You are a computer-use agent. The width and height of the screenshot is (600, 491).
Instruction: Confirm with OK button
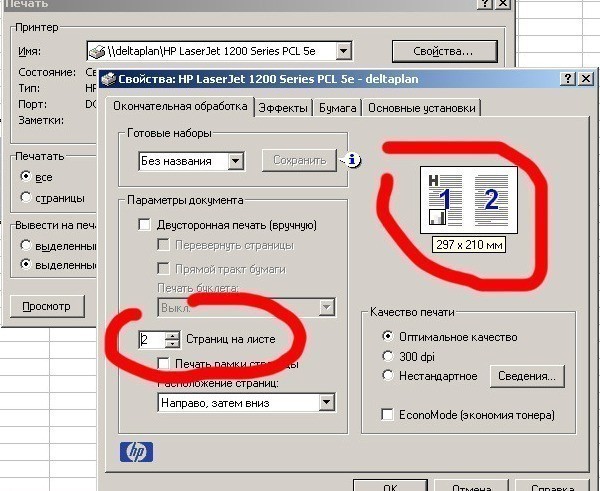click(x=390, y=485)
